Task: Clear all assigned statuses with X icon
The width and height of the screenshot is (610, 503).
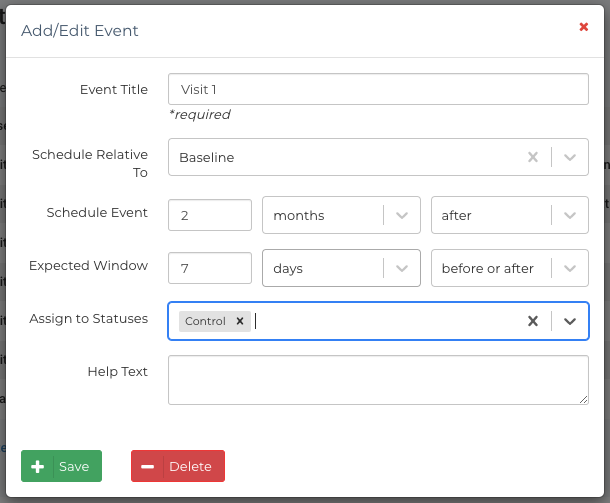Action: click(533, 321)
